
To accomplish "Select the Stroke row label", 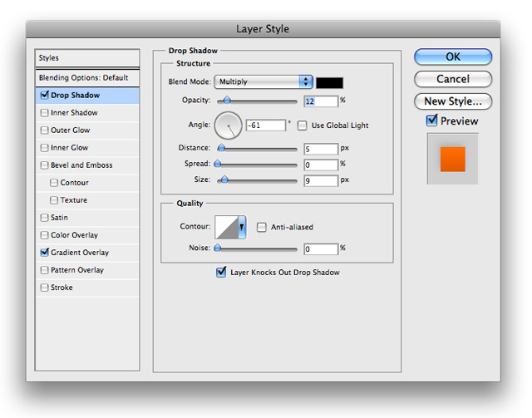I will 62,288.
